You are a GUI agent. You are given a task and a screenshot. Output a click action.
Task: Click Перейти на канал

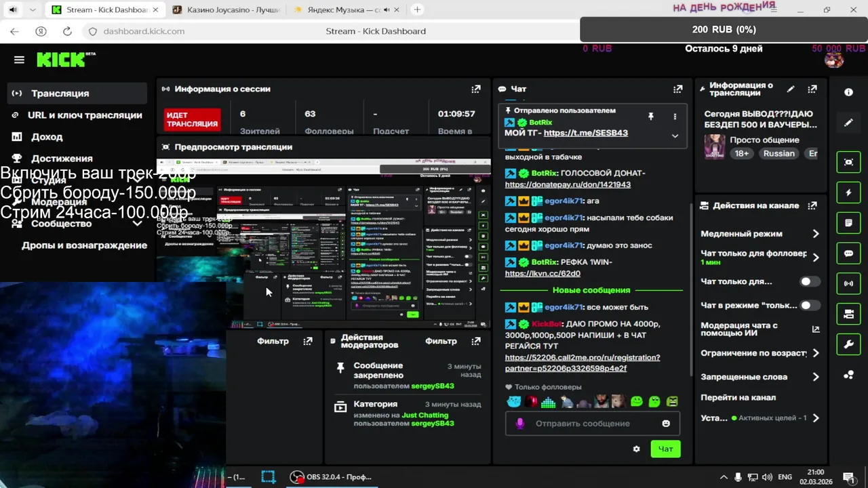[x=738, y=397]
